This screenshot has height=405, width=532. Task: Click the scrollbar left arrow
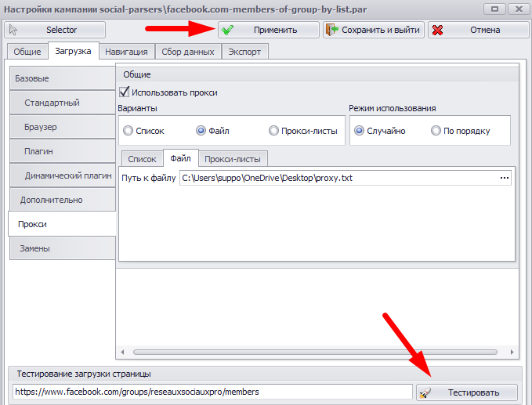[x=122, y=352]
